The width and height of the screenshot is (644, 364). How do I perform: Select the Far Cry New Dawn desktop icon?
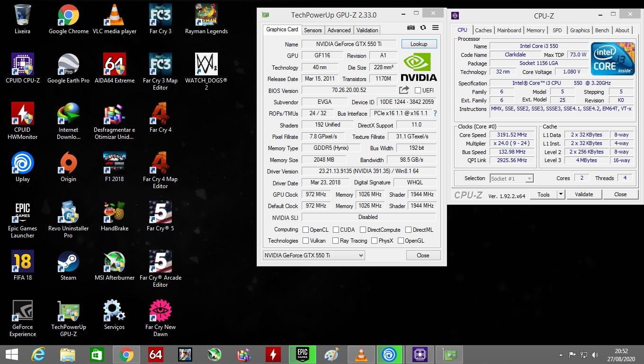pyautogui.click(x=160, y=318)
